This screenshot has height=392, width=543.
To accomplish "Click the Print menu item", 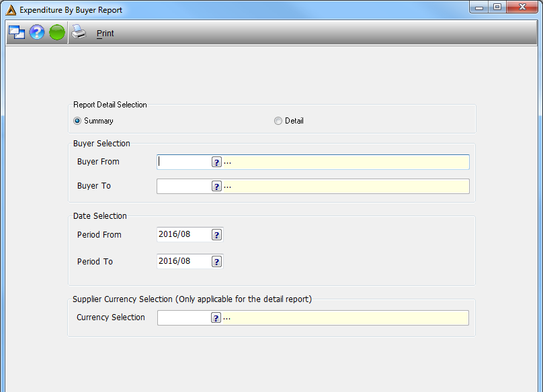I will pos(106,34).
